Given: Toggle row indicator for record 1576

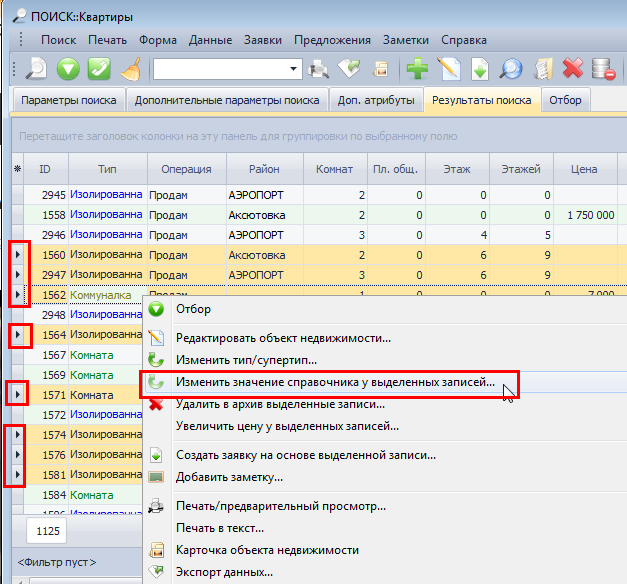Looking at the screenshot, I should (x=17, y=454).
